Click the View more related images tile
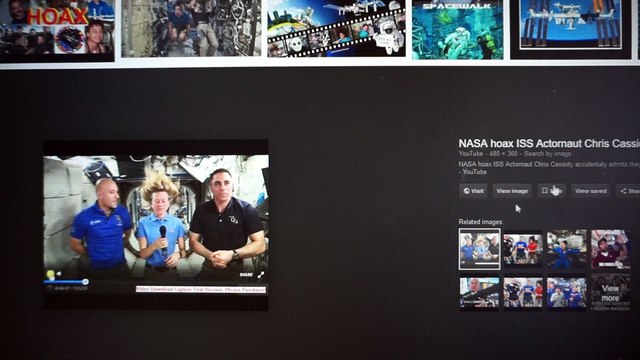640x360 pixels. pyautogui.click(x=610, y=293)
